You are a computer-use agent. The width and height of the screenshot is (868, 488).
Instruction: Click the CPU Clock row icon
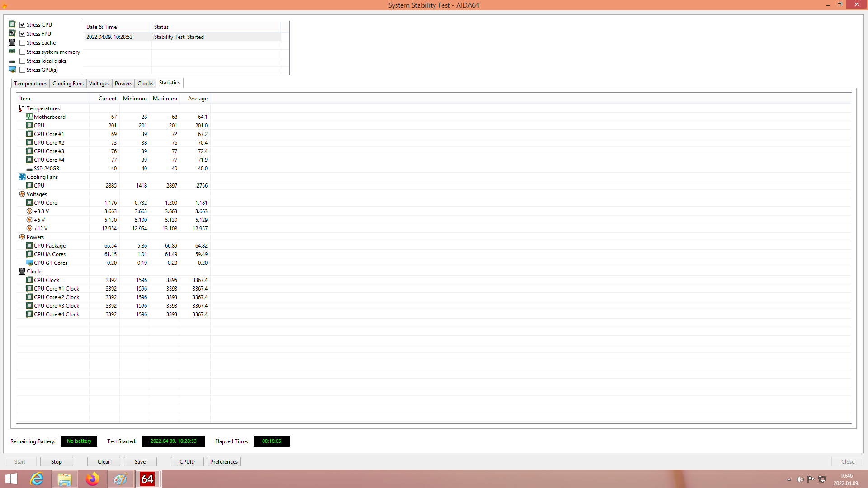click(29, 280)
